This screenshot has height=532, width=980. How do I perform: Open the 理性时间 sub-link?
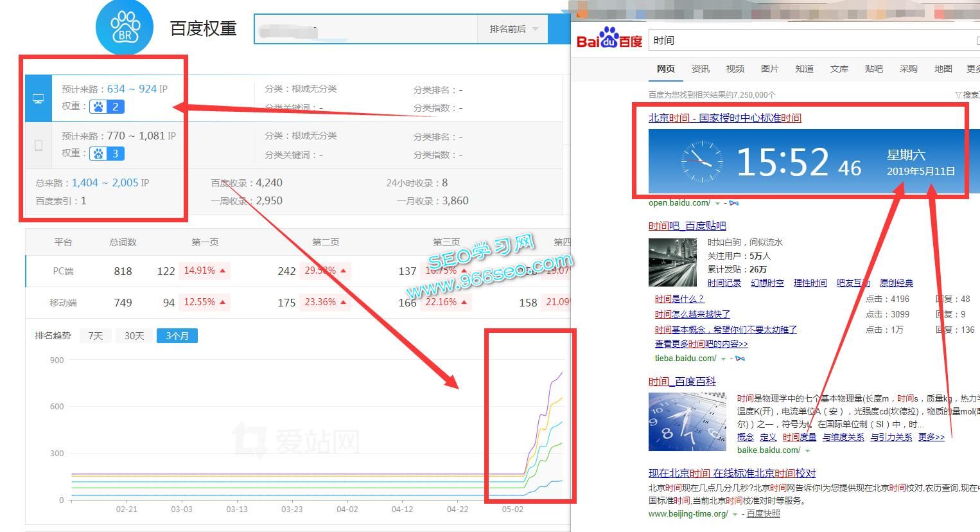coord(810,283)
